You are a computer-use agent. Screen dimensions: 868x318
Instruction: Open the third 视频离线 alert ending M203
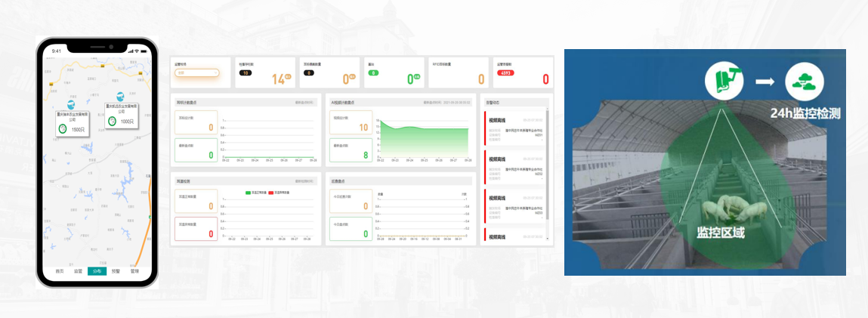tap(515, 205)
